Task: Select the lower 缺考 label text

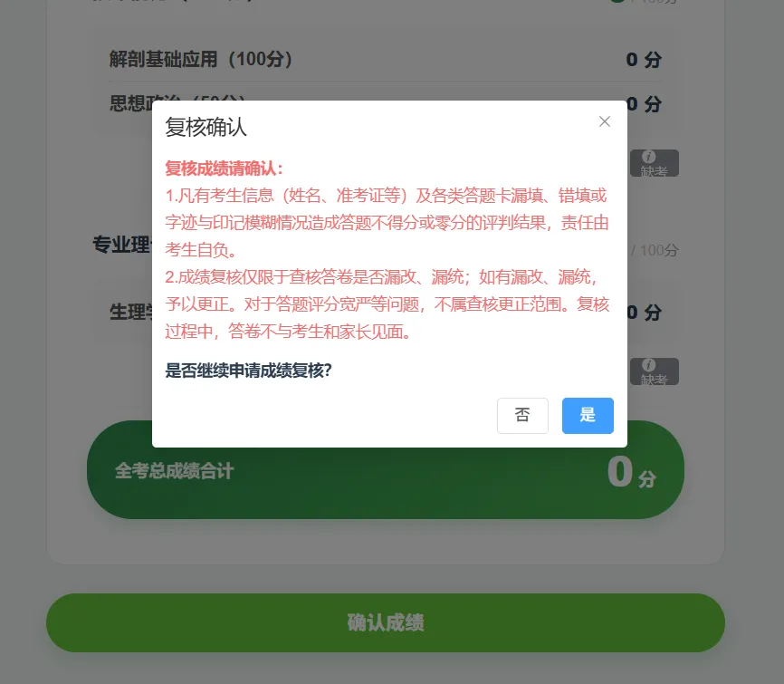Action: click(655, 380)
